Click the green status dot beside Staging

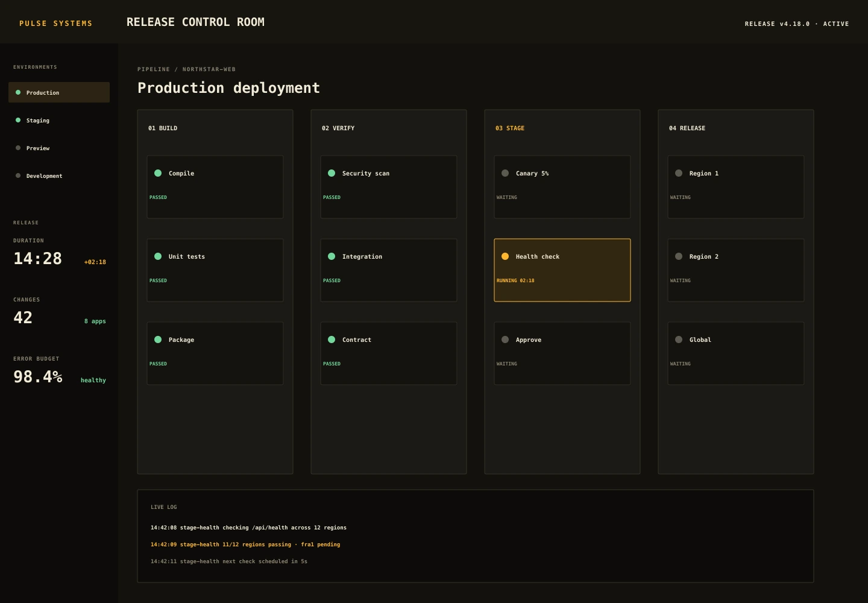pos(18,120)
